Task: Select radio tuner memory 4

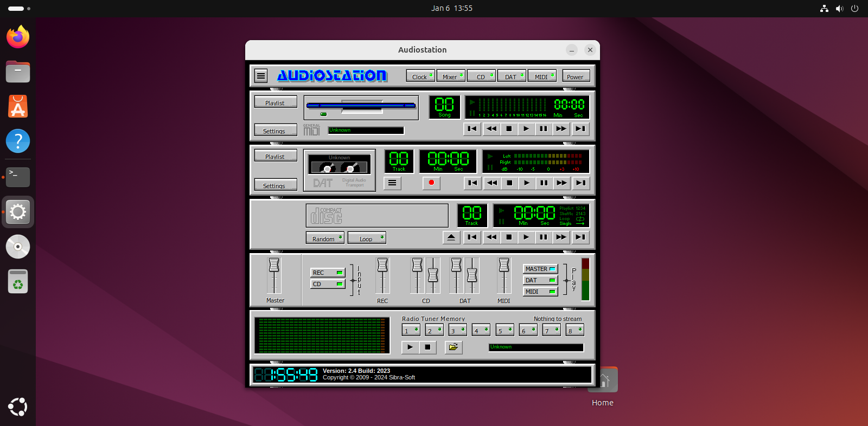Action: coord(481,330)
